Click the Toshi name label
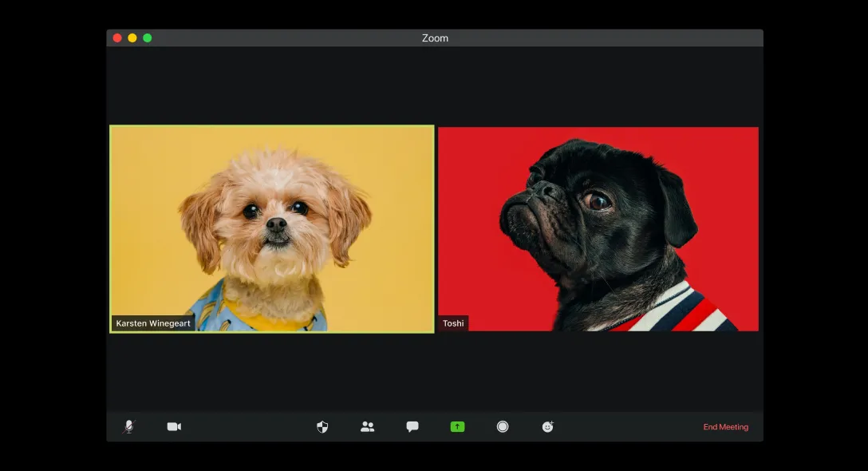868x471 pixels. (453, 323)
